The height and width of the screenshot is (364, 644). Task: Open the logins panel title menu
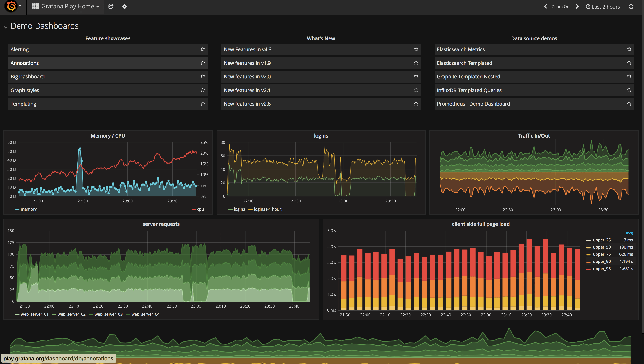click(321, 135)
